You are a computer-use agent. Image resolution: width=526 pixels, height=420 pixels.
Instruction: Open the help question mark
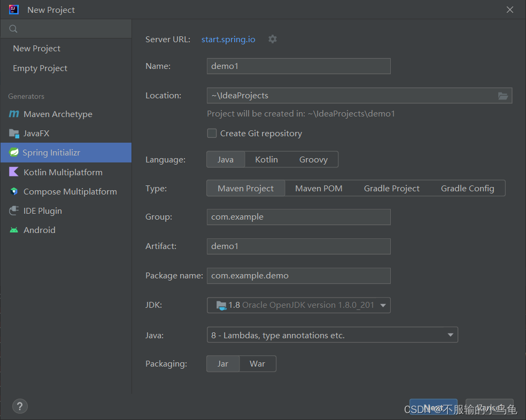click(x=20, y=406)
